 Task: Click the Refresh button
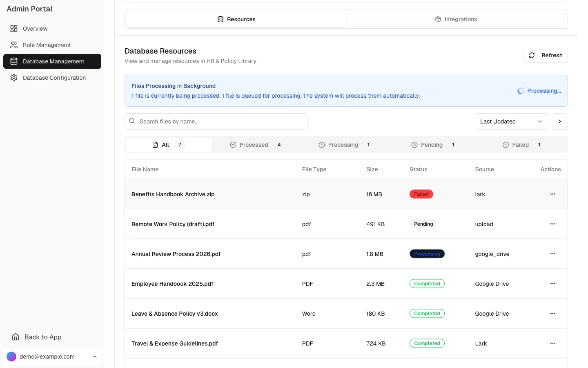545,55
